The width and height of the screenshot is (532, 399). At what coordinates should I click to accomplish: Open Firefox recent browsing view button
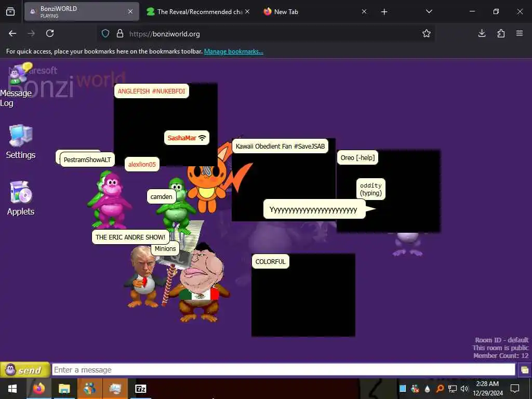pos(10,12)
